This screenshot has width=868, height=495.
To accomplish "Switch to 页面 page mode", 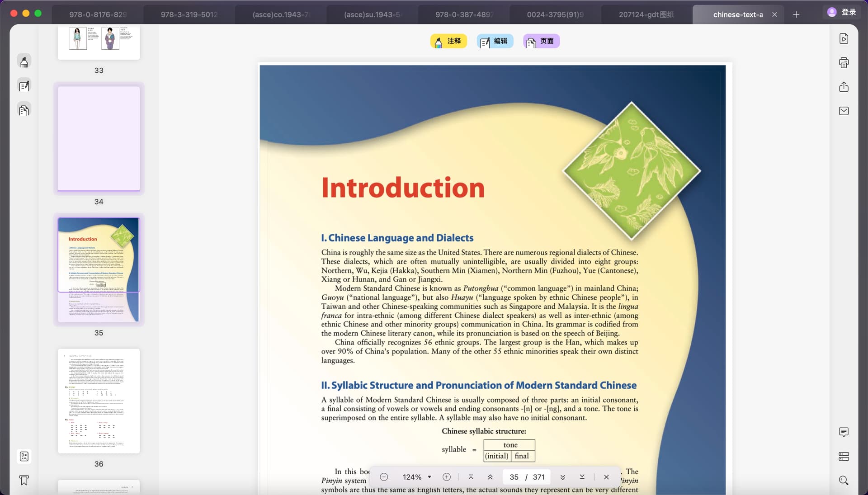I will [541, 41].
